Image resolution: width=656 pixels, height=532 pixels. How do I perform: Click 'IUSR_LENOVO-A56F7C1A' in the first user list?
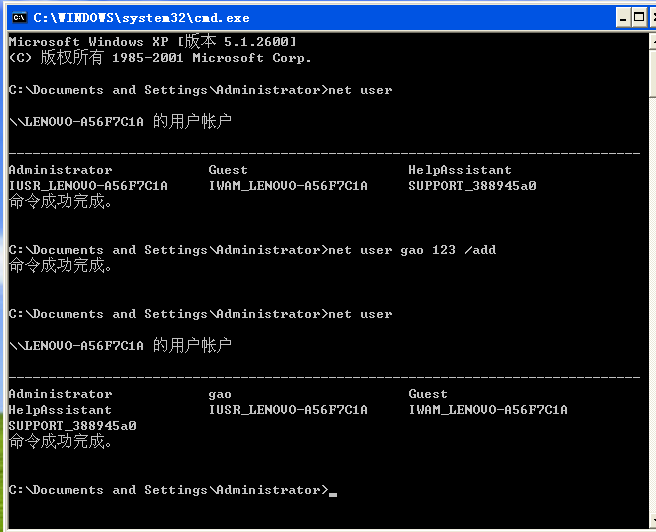coord(88,186)
